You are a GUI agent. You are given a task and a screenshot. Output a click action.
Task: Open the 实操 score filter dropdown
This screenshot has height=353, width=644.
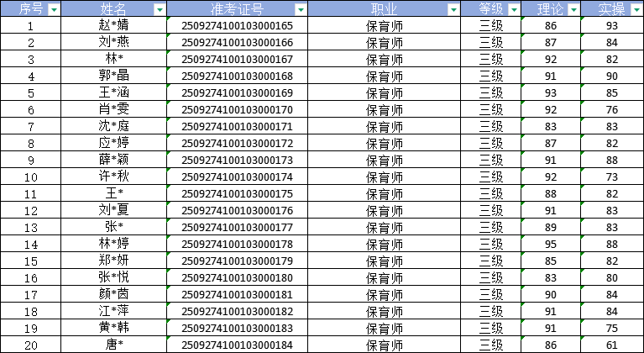[x=635, y=9]
